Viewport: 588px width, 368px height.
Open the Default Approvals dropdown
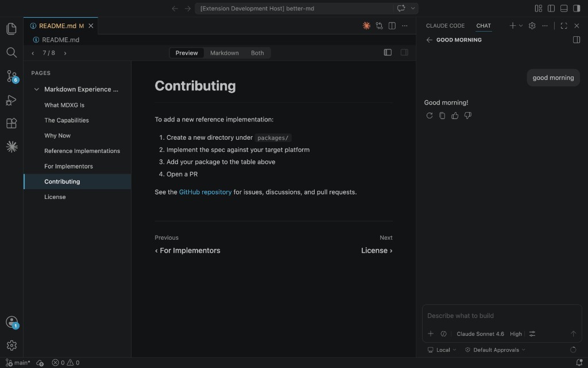pyautogui.click(x=495, y=350)
